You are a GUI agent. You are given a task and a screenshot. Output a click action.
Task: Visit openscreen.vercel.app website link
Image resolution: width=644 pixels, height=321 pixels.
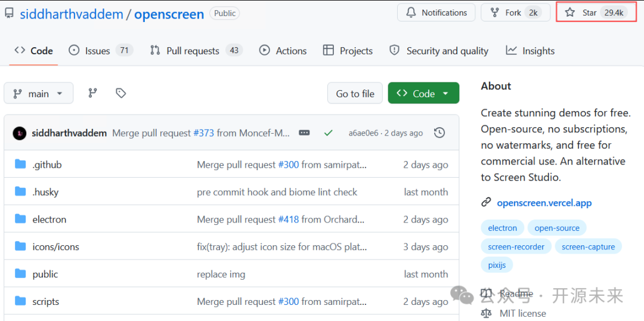544,203
